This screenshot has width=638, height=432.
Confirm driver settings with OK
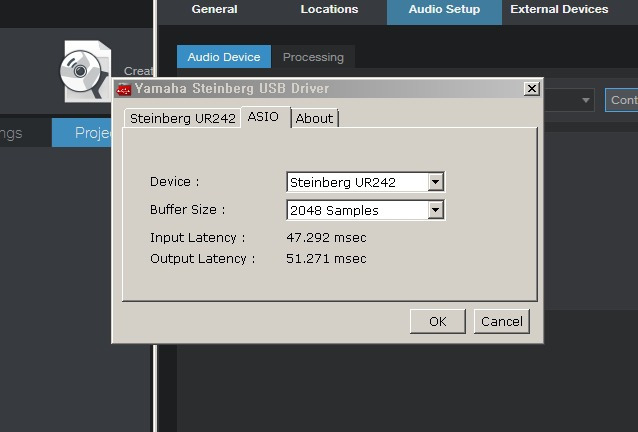[438, 321]
